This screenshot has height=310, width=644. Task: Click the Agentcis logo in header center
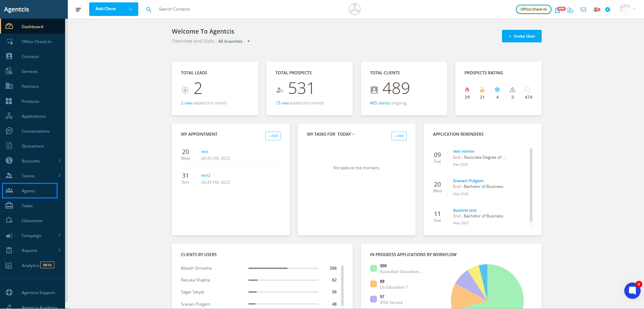(x=355, y=9)
